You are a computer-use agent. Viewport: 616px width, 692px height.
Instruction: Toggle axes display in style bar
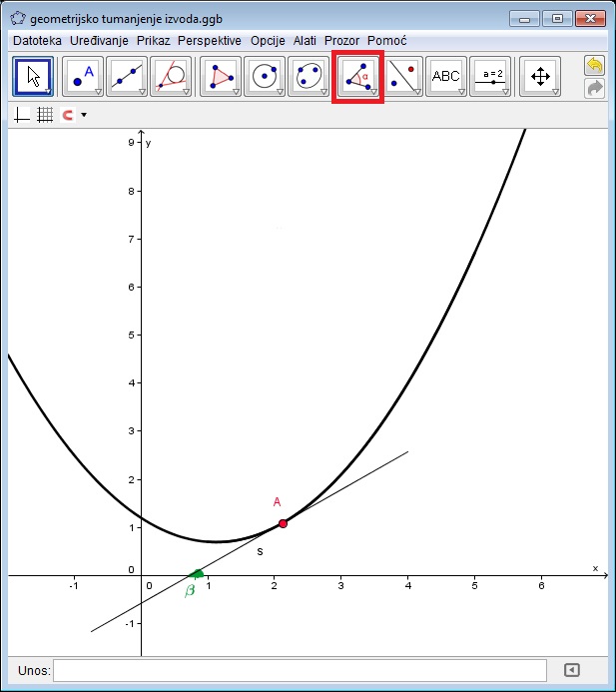[x=22, y=115]
